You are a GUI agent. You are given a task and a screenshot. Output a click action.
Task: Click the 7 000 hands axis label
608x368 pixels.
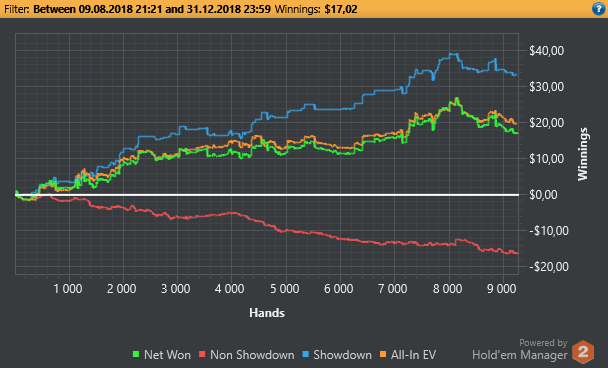click(x=393, y=289)
